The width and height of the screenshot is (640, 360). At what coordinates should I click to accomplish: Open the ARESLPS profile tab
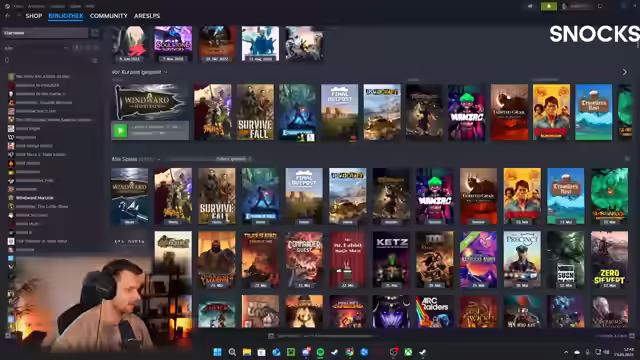(x=147, y=16)
